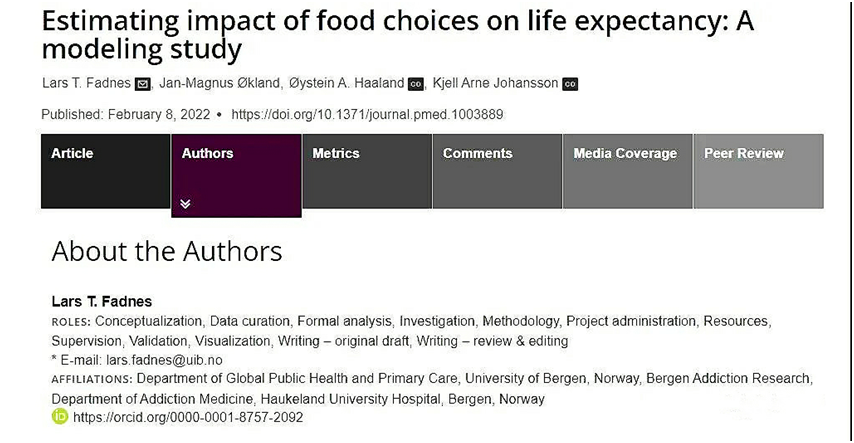This screenshot has width=854, height=443.
Task: Click the About the Authors heading
Action: point(167,251)
